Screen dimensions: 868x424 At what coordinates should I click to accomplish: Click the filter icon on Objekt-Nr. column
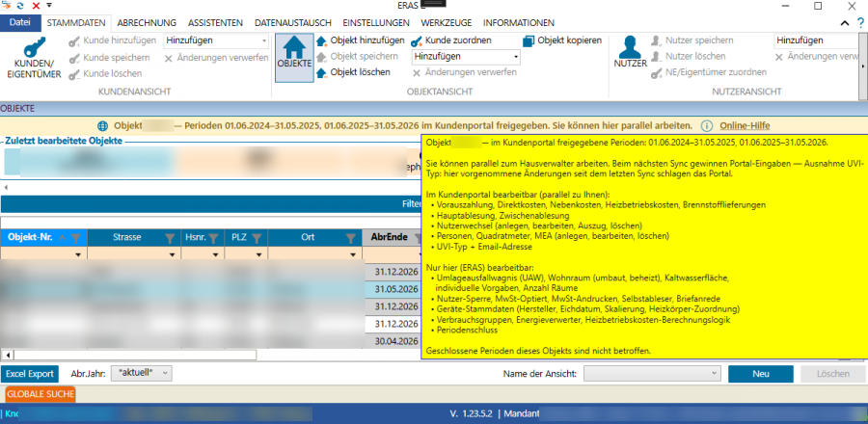(x=76, y=238)
